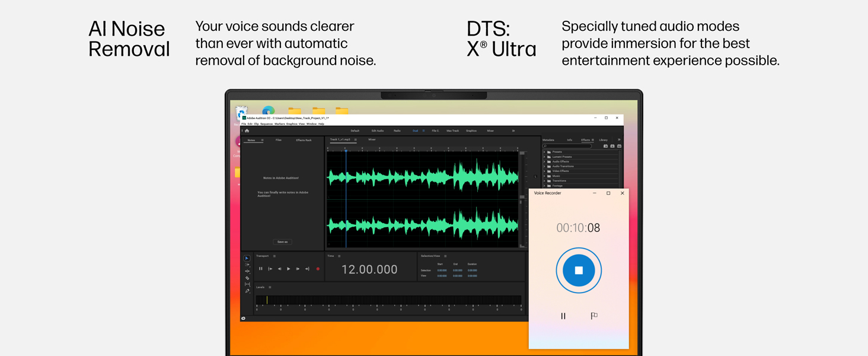Click the Home icon in the Audition toolbar
The image size is (868, 356).
coord(247,131)
